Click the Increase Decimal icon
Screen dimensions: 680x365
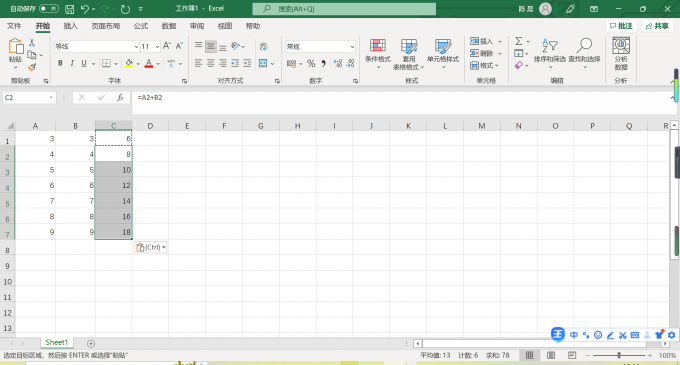click(x=338, y=64)
